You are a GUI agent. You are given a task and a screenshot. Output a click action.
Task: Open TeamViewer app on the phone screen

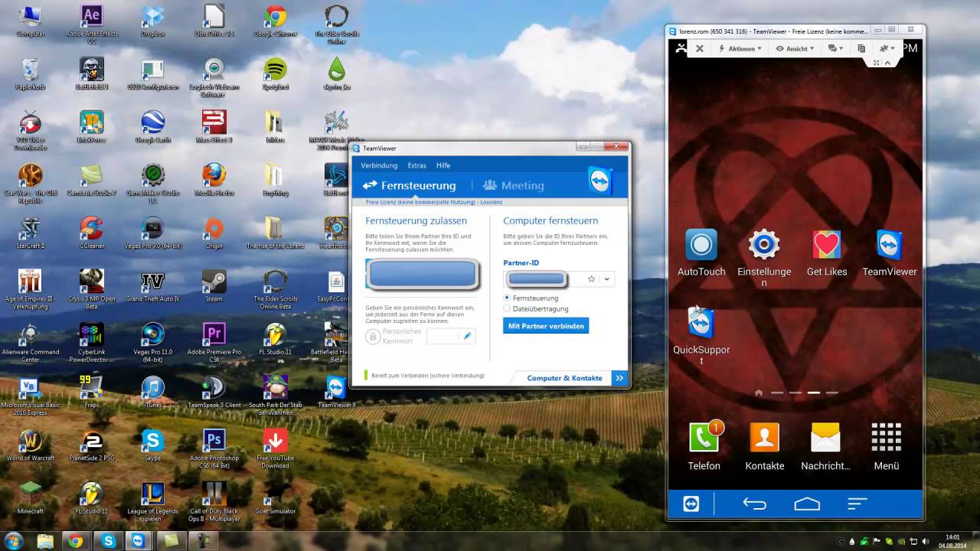pos(890,253)
